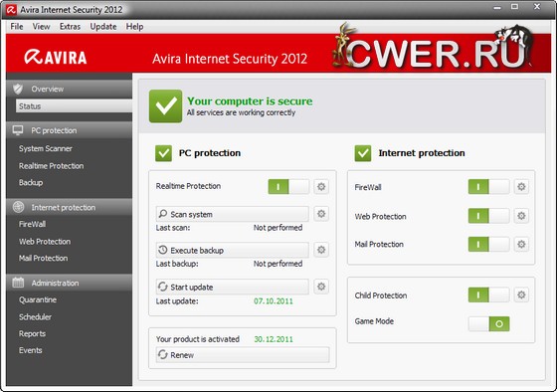
Task: Open the Update menu
Action: 103,27
